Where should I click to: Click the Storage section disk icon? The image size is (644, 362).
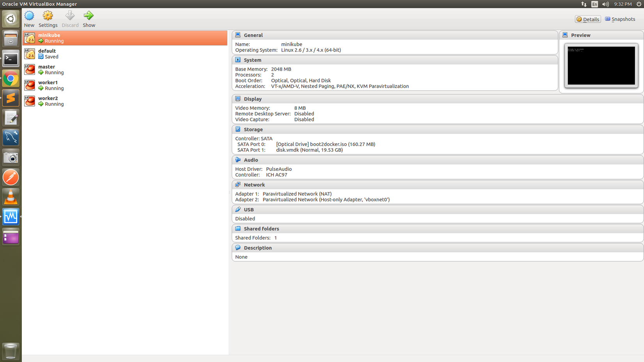click(238, 129)
